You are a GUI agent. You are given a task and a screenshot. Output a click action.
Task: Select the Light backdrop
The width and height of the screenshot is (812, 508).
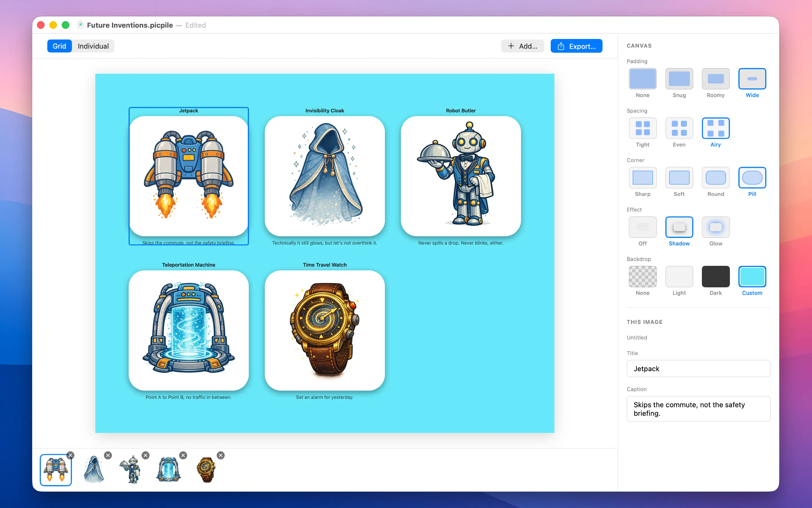pyautogui.click(x=679, y=276)
